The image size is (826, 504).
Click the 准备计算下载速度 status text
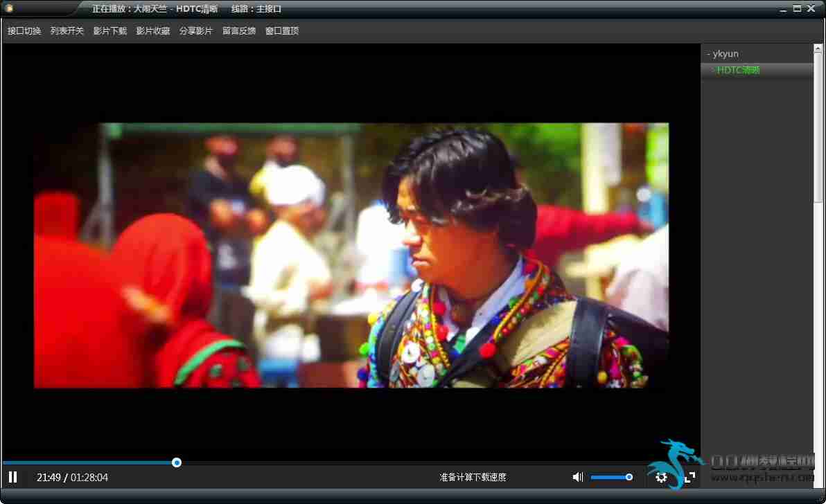pos(473,477)
